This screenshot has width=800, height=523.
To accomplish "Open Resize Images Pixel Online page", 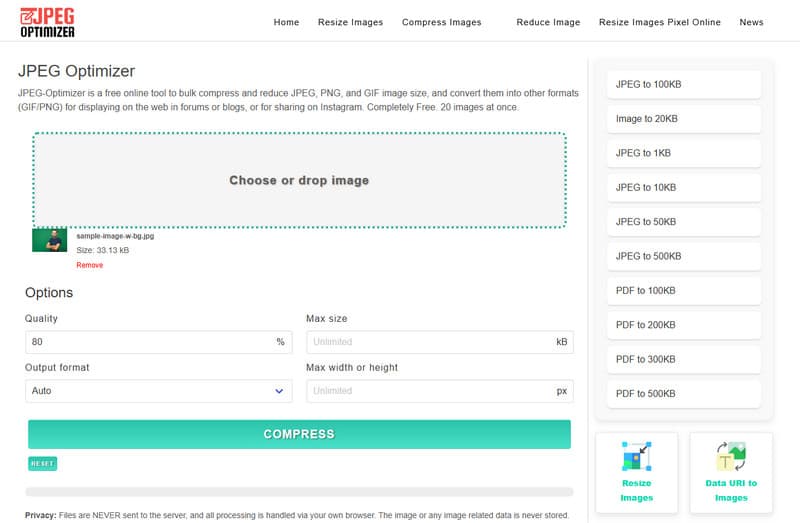I will (x=659, y=22).
